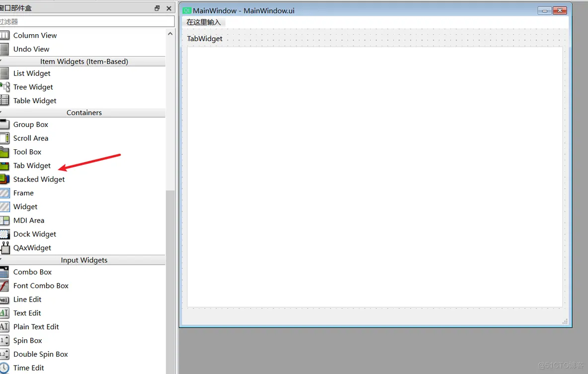Viewport: 588px width, 374px height.
Task: Click inside the TabWidget page area
Action: tap(374, 177)
